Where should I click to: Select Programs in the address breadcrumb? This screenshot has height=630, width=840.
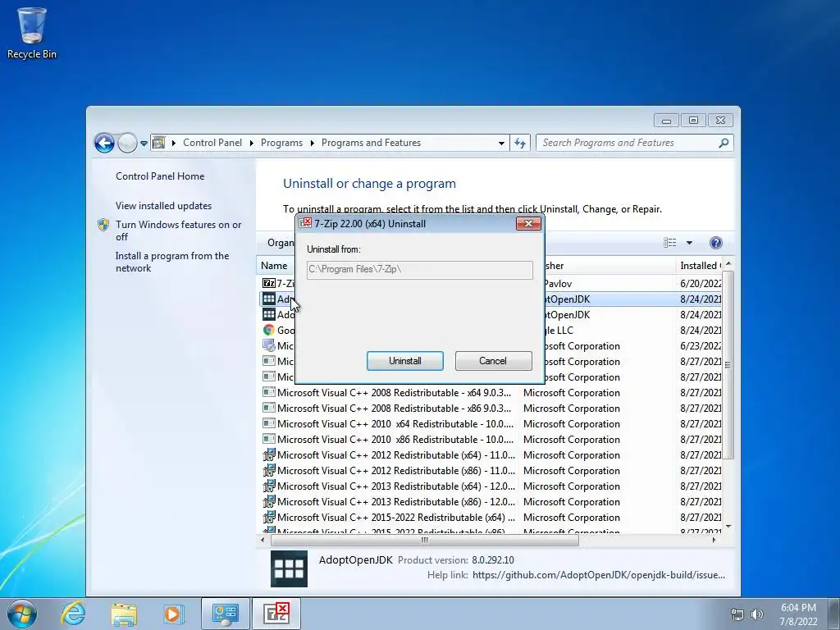pyautogui.click(x=281, y=143)
